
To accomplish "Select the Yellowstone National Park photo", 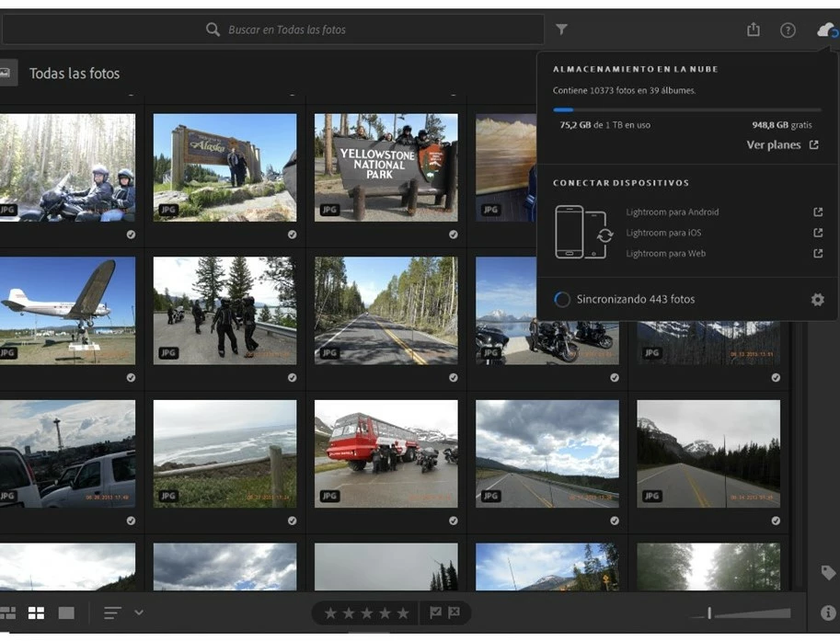I will coord(386,167).
